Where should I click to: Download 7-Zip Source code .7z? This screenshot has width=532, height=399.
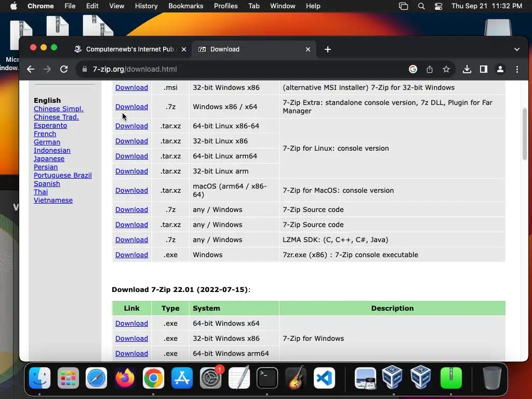131,210
